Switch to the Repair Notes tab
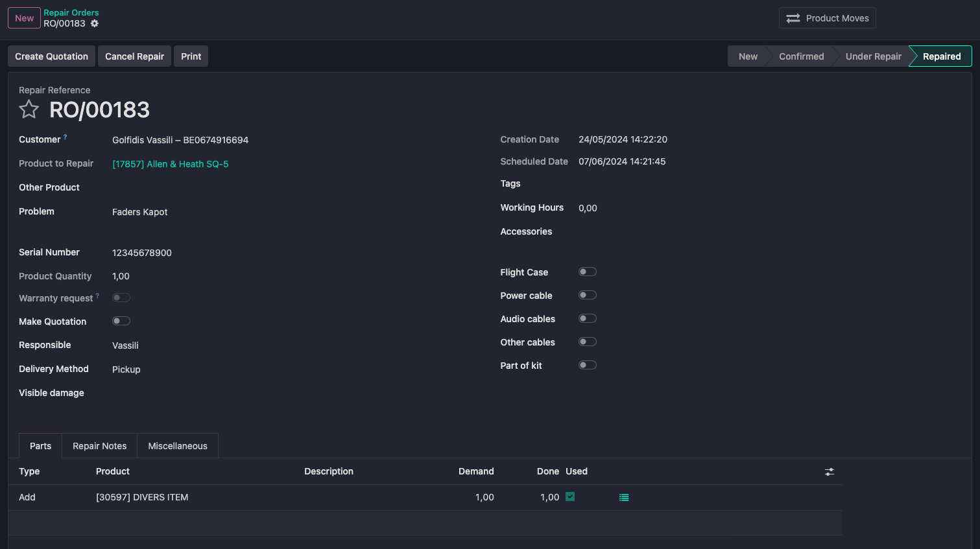Screen dimensions: 980x549 pyautogui.click(x=100, y=446)
